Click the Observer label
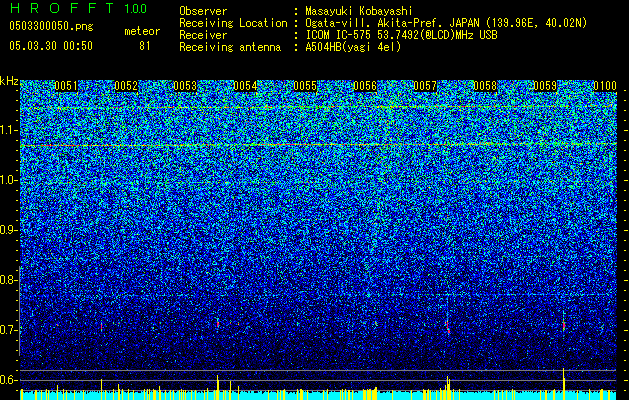The height and width of the screenshot is (400, 629). (x=203, y=11)
